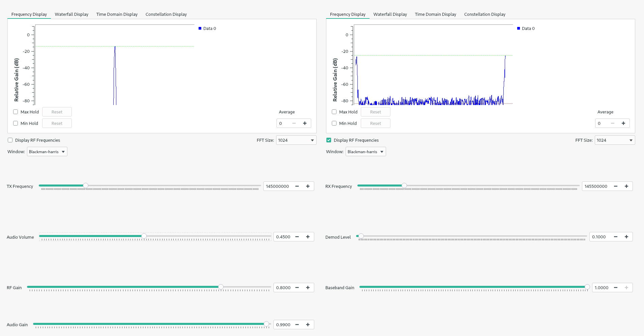Open right panel FFT Size dropdown
Screen dimensions: 644x336
[615, 140]
